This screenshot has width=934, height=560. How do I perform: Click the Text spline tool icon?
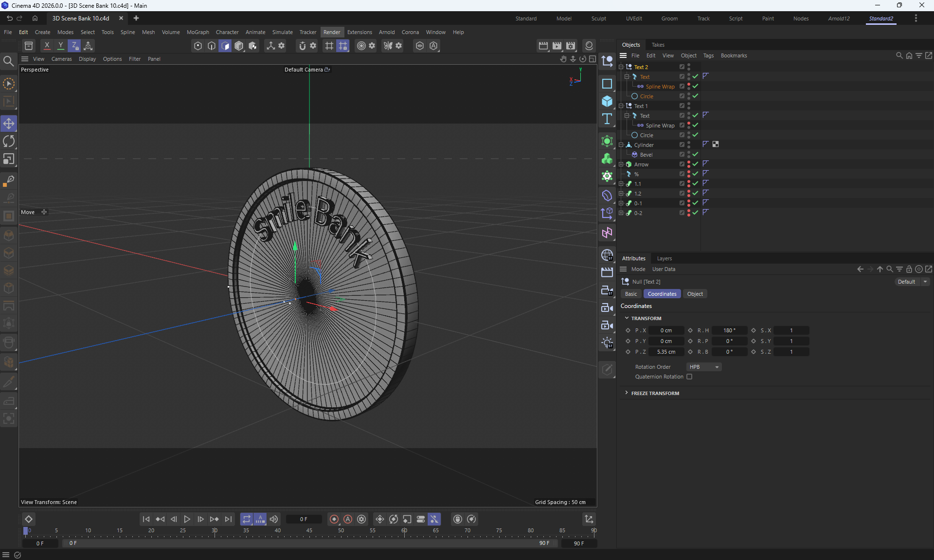tap(607, 119)
